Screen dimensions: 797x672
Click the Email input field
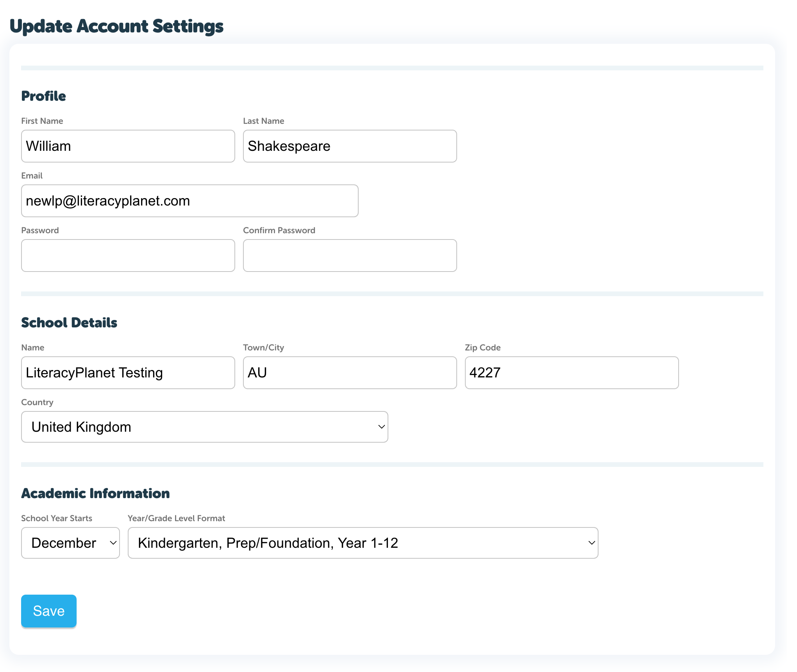tap(189, 201)
